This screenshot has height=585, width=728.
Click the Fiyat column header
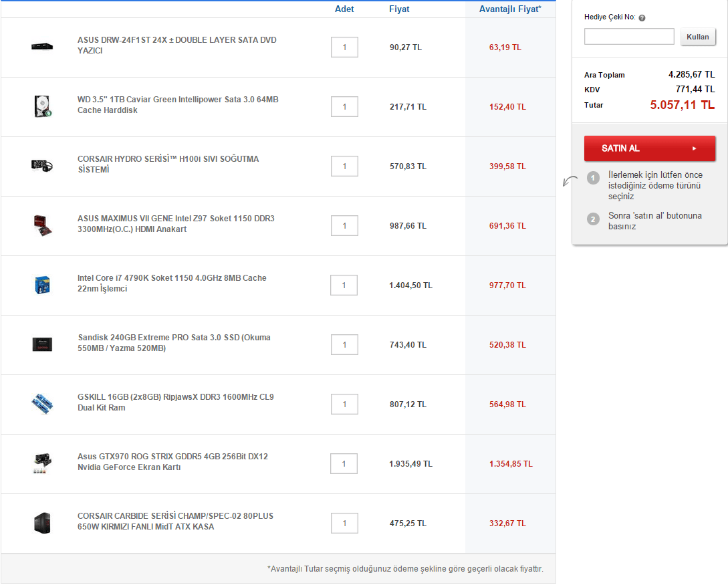pos(399,9)
